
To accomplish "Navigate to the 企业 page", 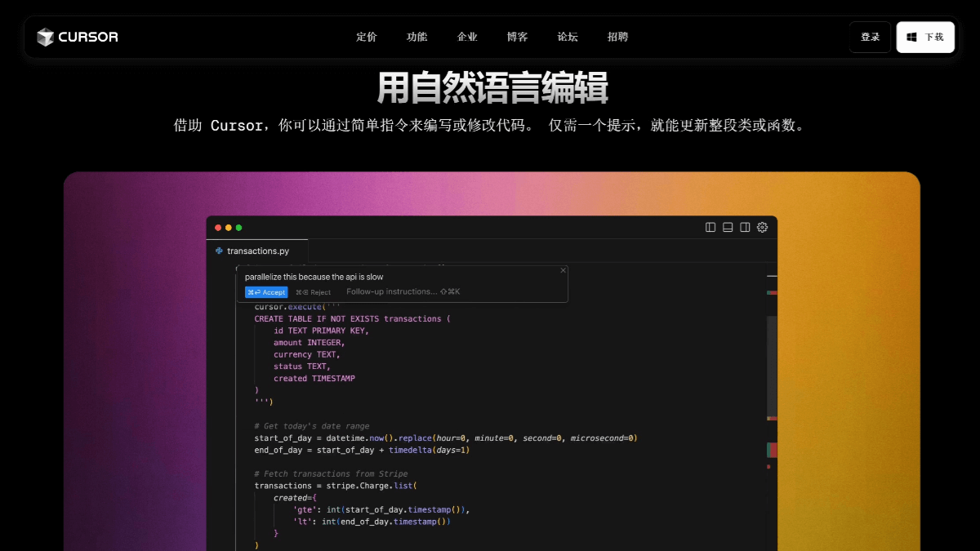I will point(466,37).
